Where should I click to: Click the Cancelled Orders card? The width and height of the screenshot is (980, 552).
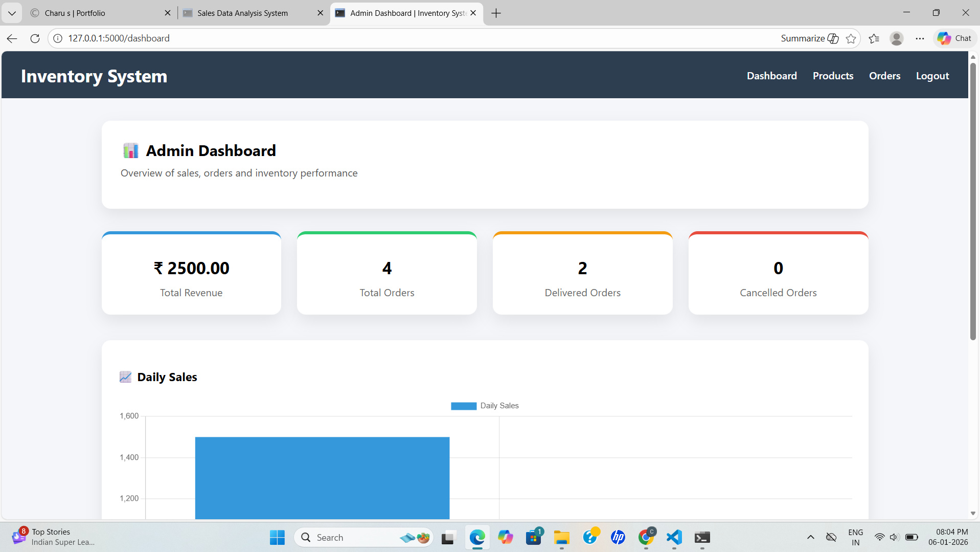pyautogui.click(x=778, y=273)
